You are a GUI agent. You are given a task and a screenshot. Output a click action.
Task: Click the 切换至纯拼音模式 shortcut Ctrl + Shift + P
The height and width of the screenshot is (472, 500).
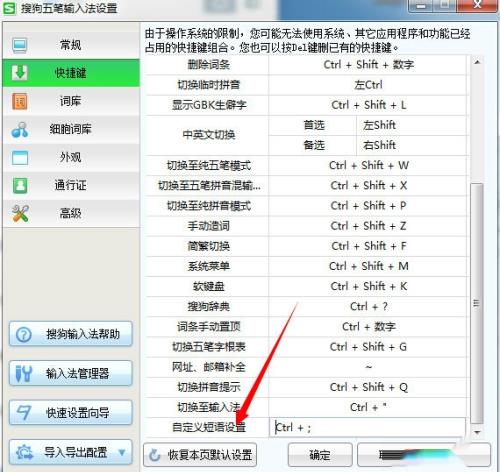tap(368, 206)
